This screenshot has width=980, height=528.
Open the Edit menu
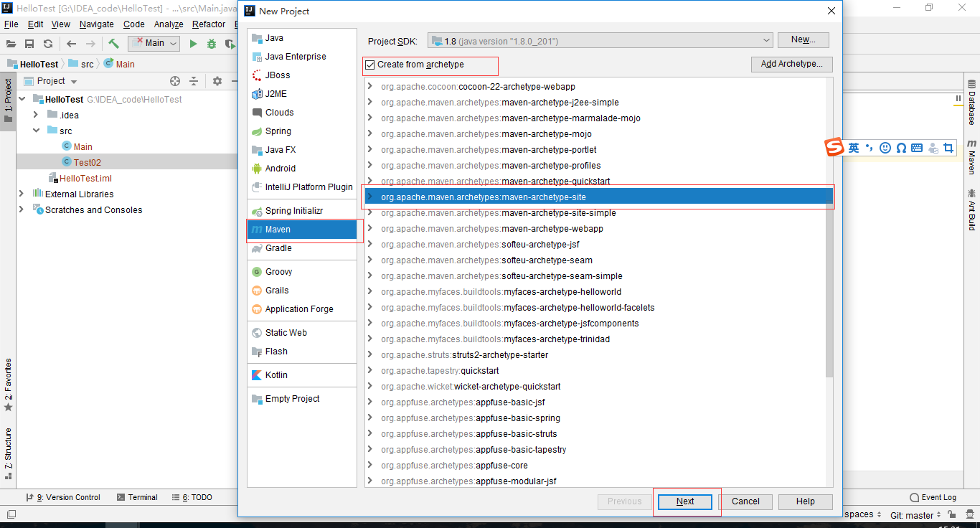pyautogui.click(x=36, y=24)
